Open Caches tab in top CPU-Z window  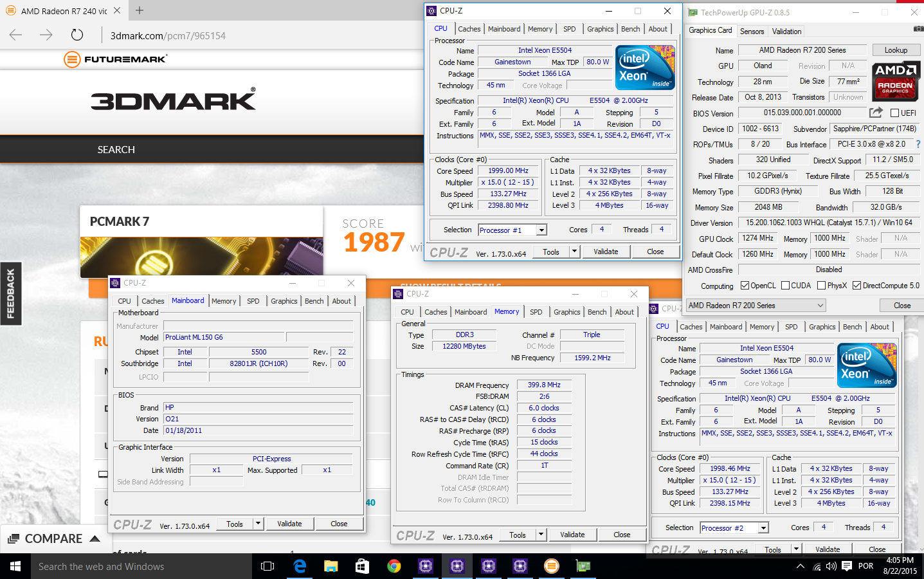click(x=469, y=29)
